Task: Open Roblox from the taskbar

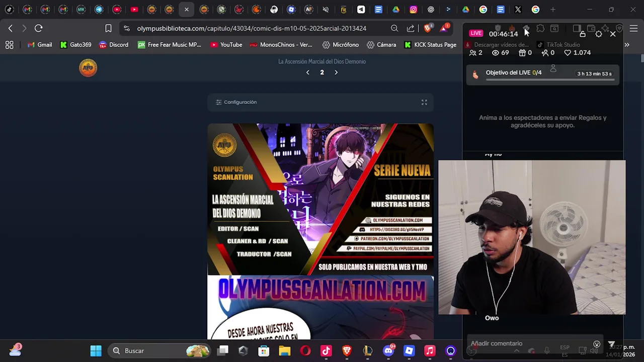Action: tap(409, 350)
